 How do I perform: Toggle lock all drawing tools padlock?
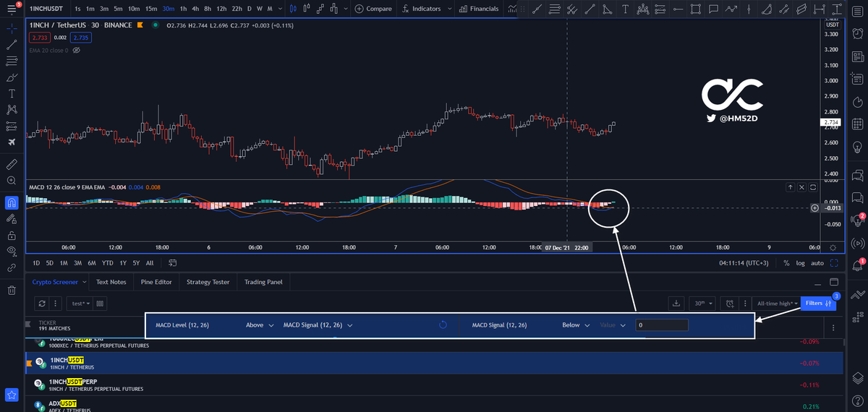click(12, 235)
